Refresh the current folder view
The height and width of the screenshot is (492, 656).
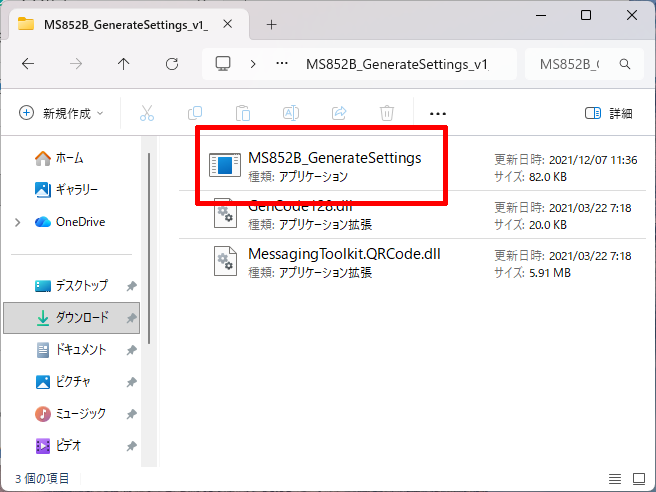point(172,64)
